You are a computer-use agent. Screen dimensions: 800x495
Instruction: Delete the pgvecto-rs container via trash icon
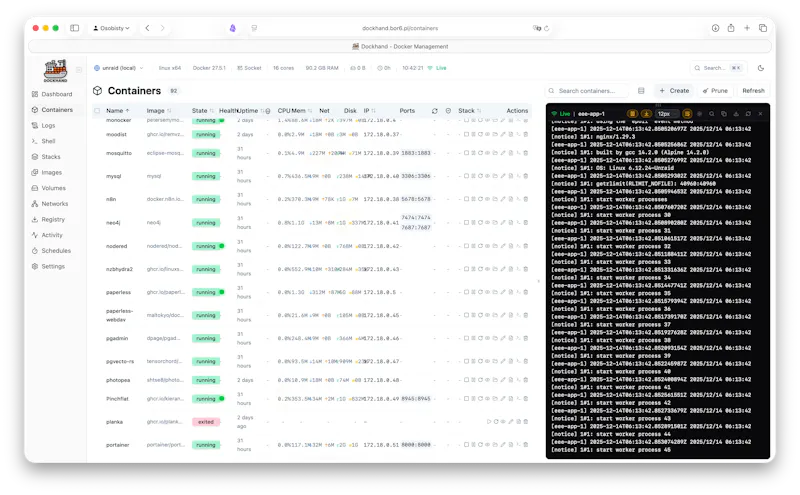526,361
